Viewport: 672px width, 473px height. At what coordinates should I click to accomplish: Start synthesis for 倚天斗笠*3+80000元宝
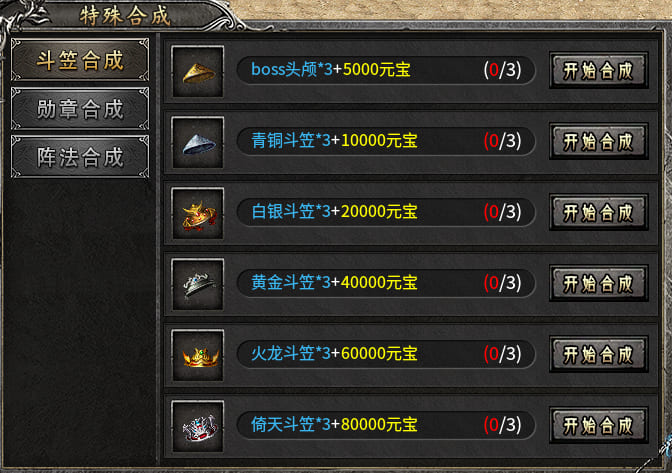pyautogui.click(x=599, y=426)
